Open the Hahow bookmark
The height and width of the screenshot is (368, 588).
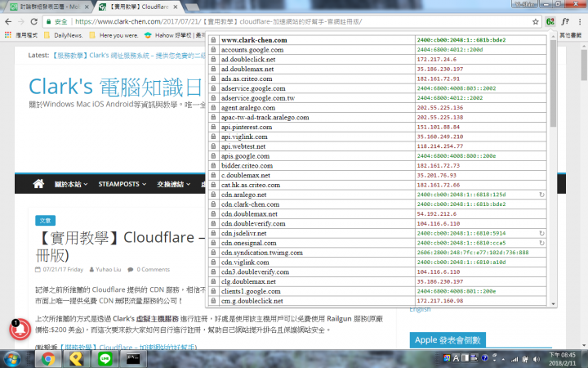pos(175,35)
